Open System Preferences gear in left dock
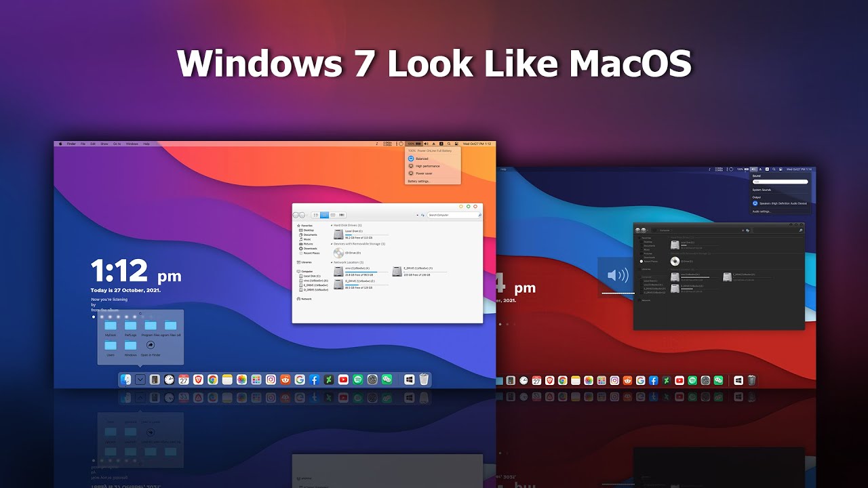 click(x=372, y=380)
